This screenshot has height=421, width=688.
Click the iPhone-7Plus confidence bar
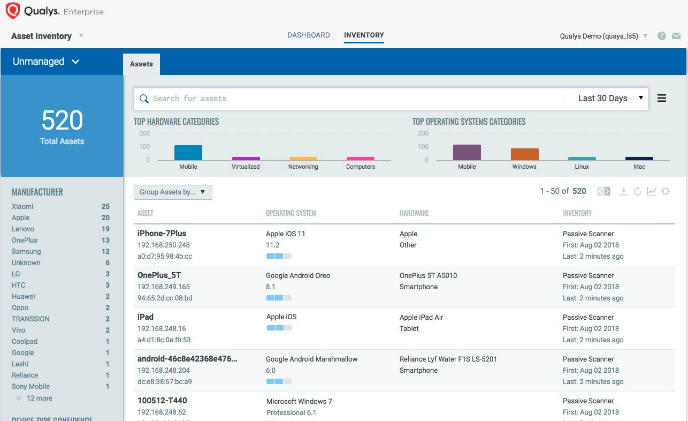pyautogui.click(x=279, y=256)
